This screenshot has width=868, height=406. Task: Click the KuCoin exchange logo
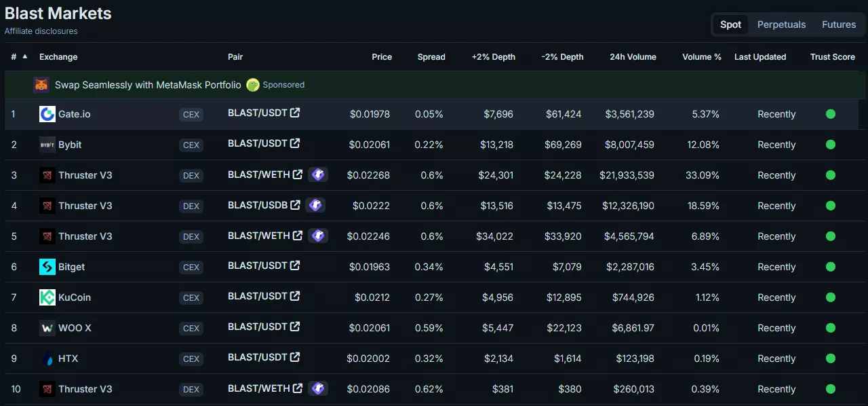click(46, 297)
